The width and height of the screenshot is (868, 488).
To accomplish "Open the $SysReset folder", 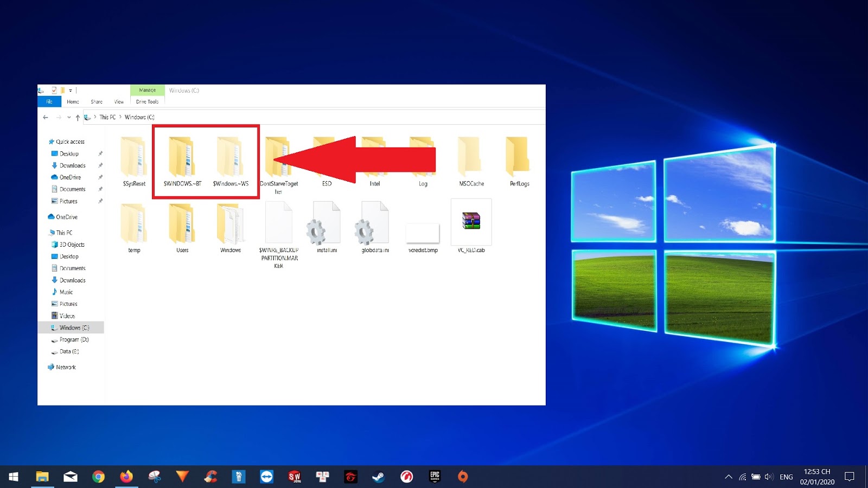I will pos(134,162).
